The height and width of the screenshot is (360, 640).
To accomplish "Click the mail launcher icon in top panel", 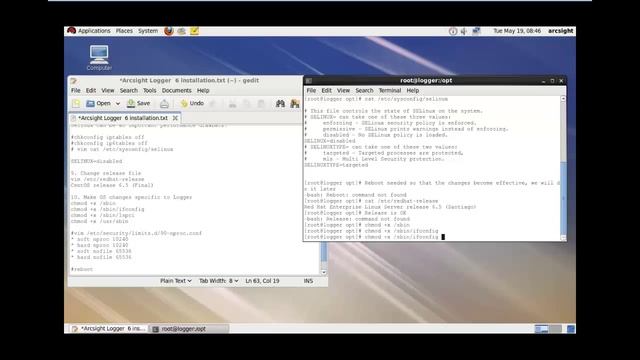I will tap(182, 31).
